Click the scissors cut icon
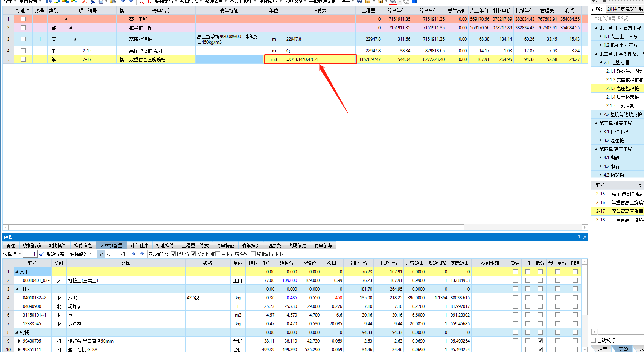This screenshot has height=352, width=644. click(x=93, y=2)
